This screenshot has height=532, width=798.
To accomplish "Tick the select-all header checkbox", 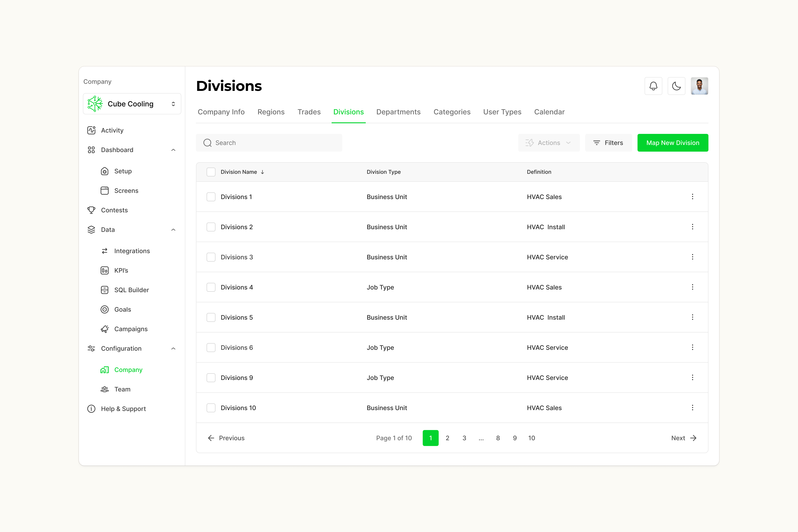I will [211, 172].
